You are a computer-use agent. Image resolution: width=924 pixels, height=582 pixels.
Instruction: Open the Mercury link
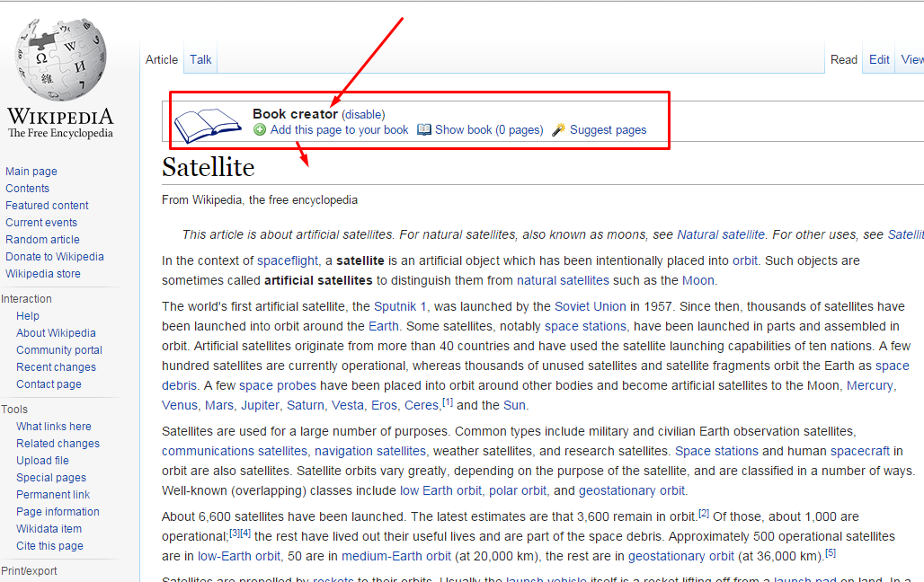[870, 386]
